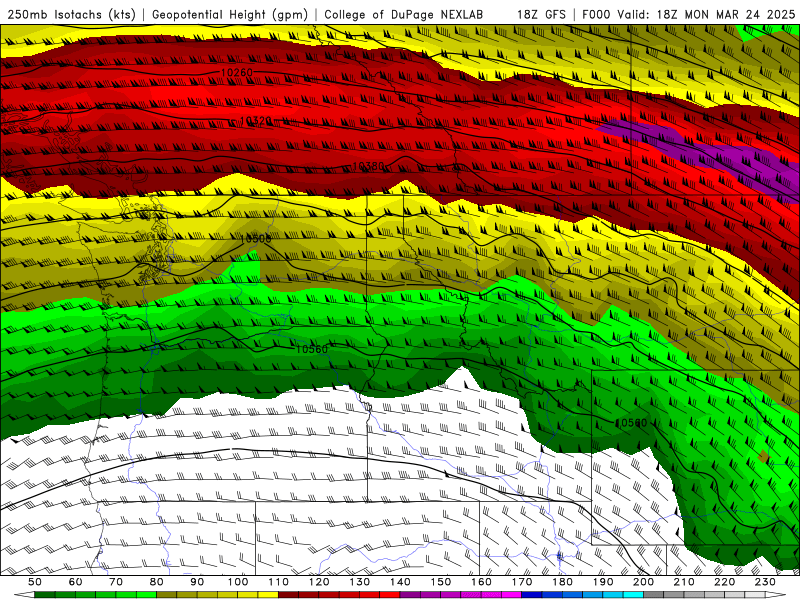The image size is (800, 600).
Task: Click the 140 knot colorbar tick label
Action: tap(400, 582)
